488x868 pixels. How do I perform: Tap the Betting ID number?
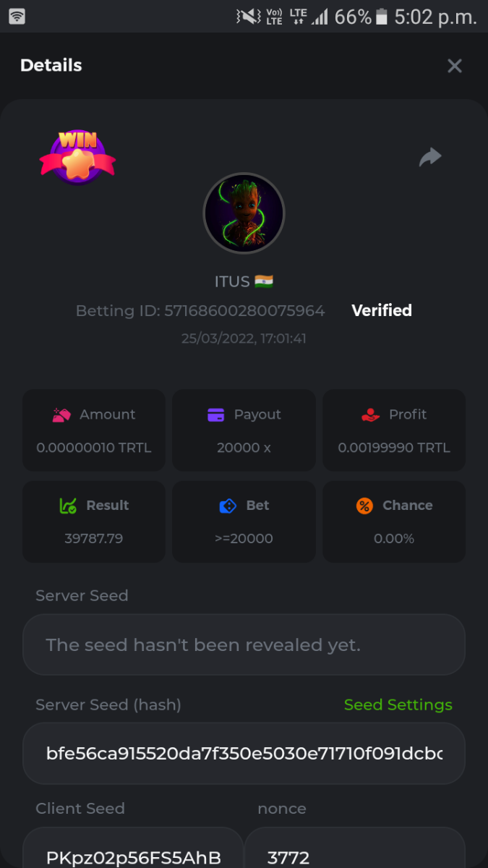pyautogui.click(x=244, y=311)
